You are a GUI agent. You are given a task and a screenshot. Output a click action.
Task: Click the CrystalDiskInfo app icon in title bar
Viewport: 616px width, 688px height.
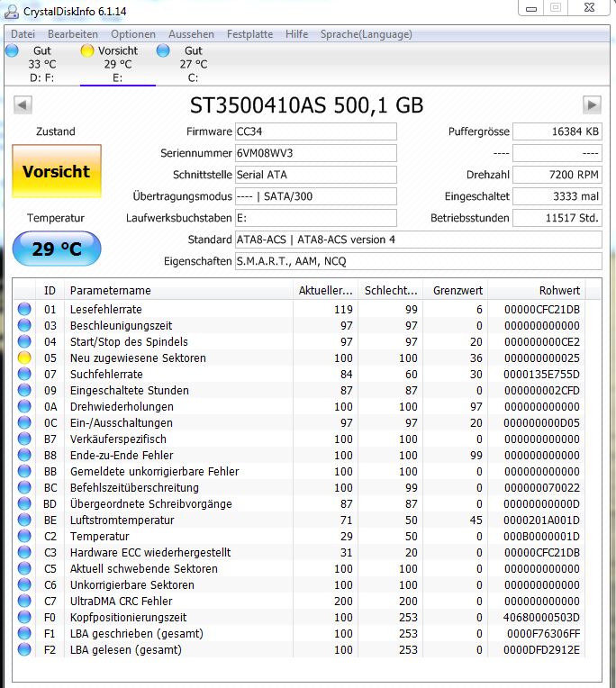tap(12, 12)
